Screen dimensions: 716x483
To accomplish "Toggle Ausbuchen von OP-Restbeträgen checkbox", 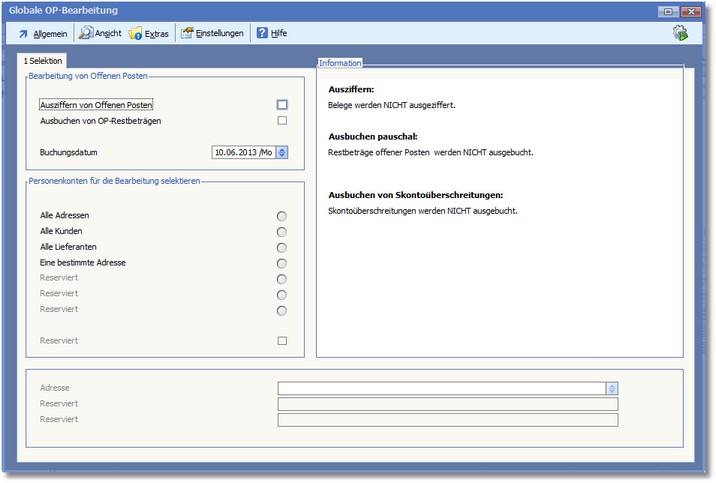I will coord(282,121).
